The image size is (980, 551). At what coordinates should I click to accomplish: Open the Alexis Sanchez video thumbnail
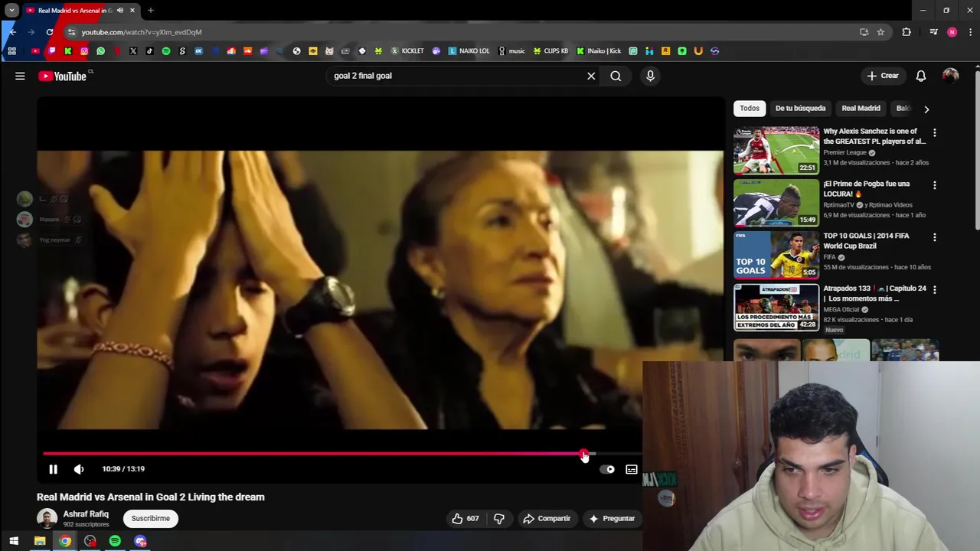(776, 150)
